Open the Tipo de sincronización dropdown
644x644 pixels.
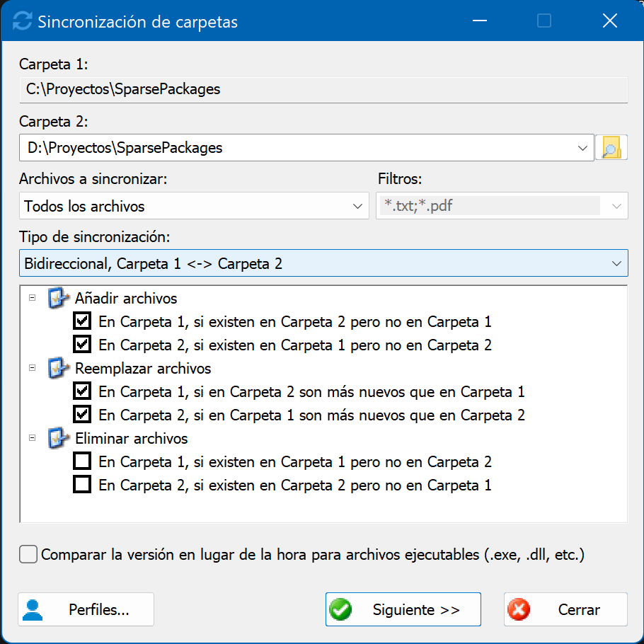[323, 263]
